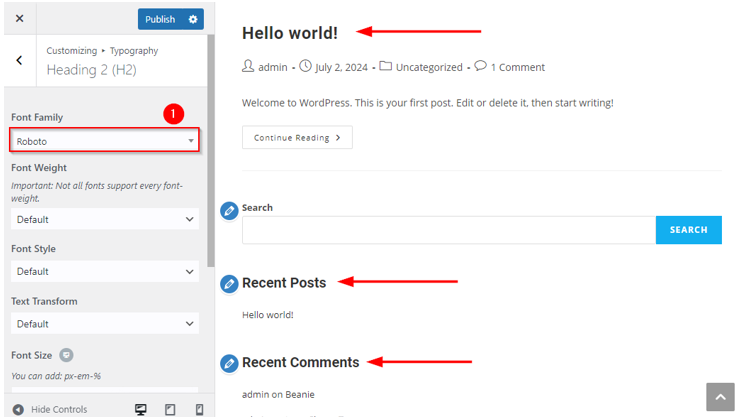Viewport: 747px width, 417px height.
Task: Edit the Recent Posts widget pencil icon
Action: [x=229, y=284]
